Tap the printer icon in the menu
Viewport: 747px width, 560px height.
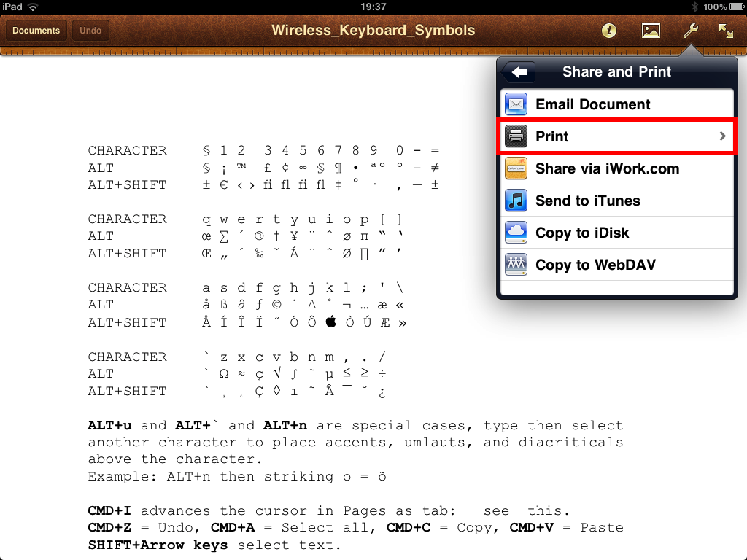click(516, 136)
